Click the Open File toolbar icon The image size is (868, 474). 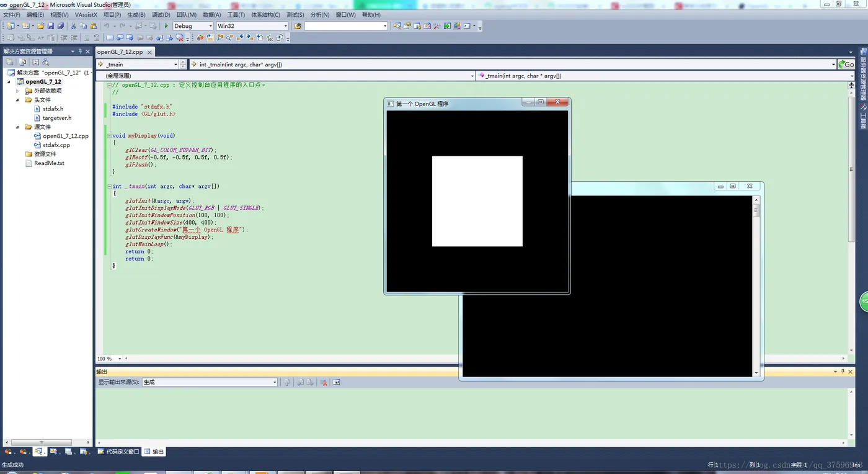[40, 26]
